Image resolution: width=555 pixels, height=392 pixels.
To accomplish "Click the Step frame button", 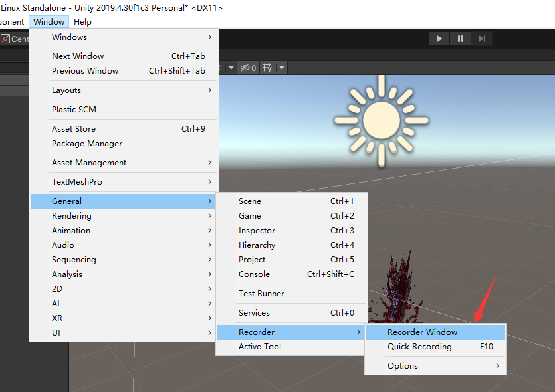I will tap(482, 39).
